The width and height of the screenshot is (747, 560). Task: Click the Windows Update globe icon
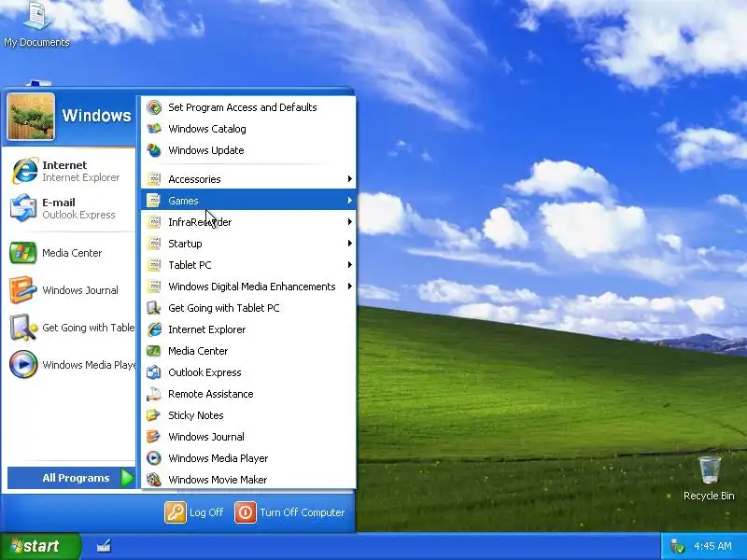(x=154, y=150)
